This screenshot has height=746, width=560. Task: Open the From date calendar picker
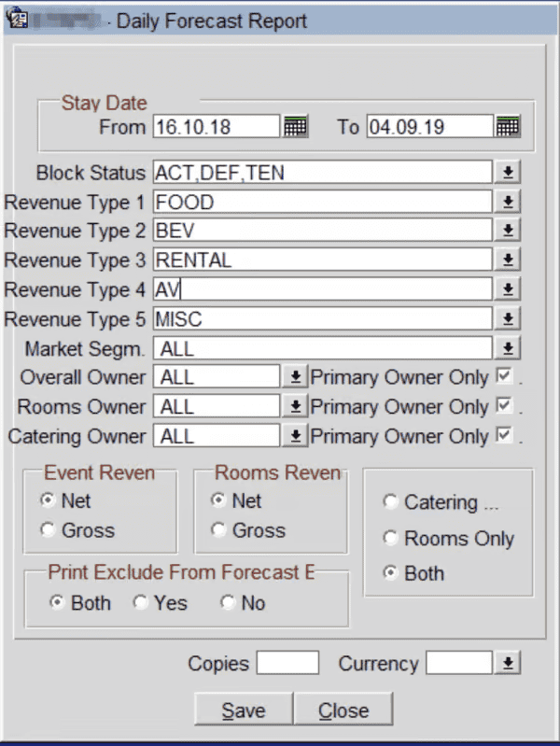point(295,127)
